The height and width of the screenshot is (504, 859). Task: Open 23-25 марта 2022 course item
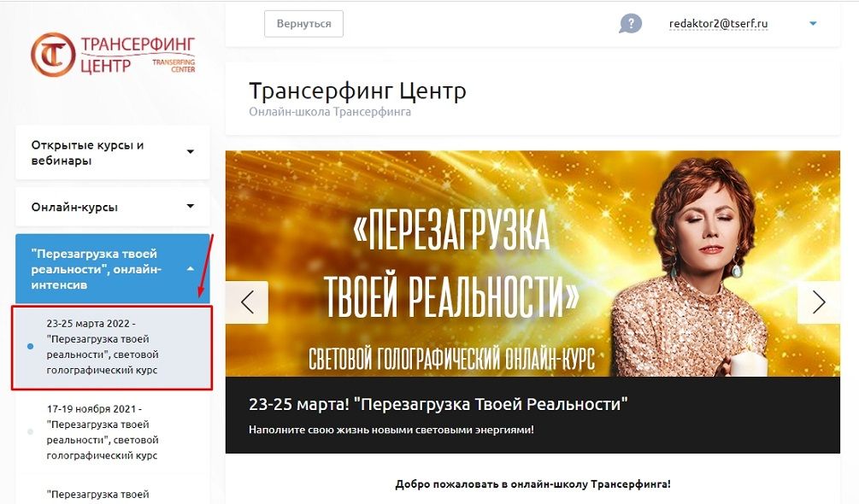pos(112,347)
